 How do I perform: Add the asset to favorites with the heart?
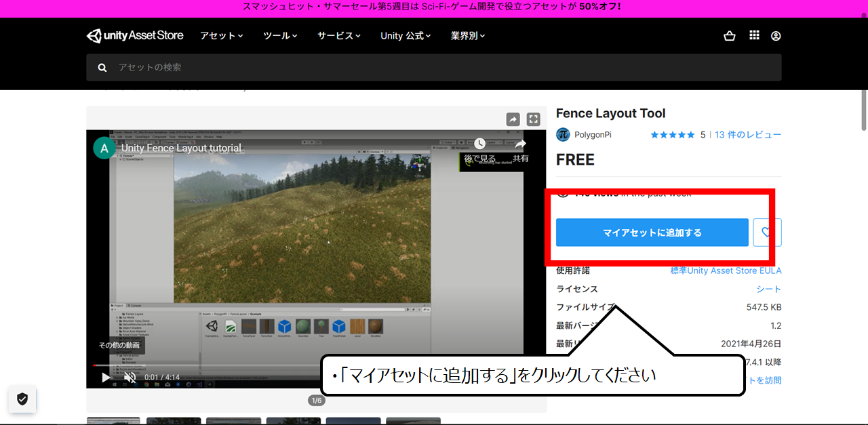click(767, 232)
